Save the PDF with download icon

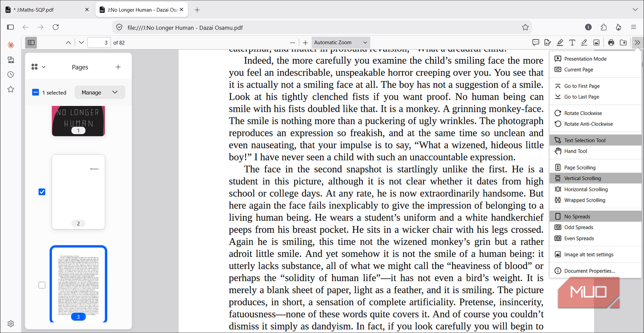pos(623,43)
